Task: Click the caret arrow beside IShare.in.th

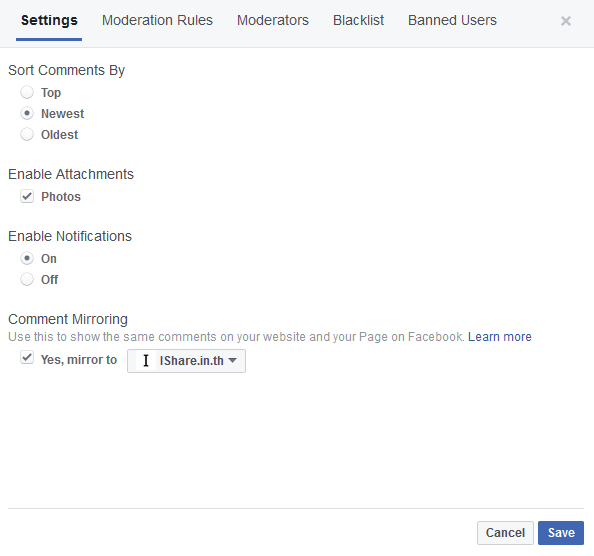Action: pyautogui.click(x=233, y=361)
